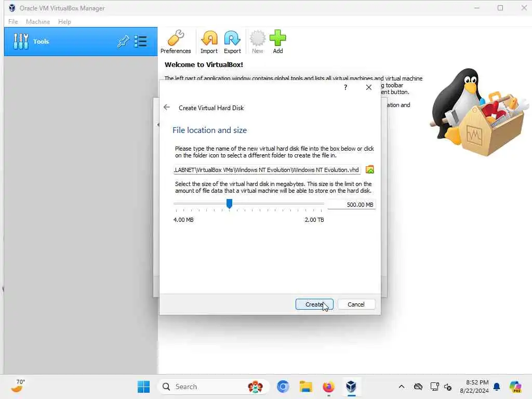Close the Create Virtual Hard Disk dialog

point(369,87)
